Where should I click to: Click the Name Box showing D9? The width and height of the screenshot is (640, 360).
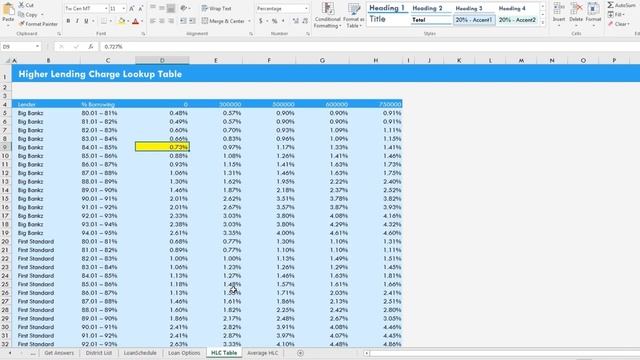pos(20,47)
